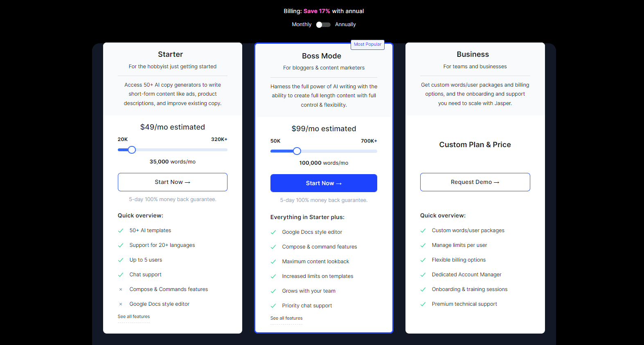Select the Monthly billing label
Image resolution: width=644 pixels, height=345 pixels.
point(302,25)
